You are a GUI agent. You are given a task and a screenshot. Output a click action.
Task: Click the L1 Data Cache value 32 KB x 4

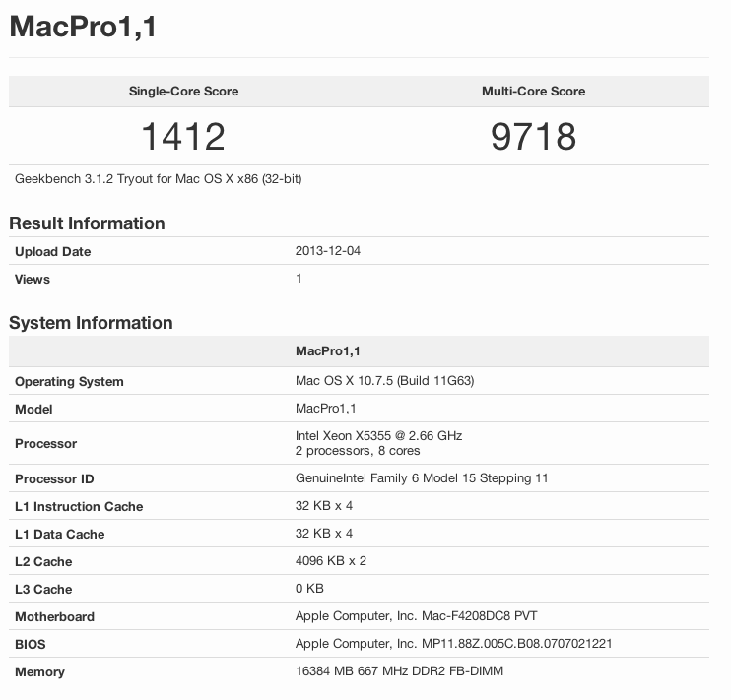(324, 534)
